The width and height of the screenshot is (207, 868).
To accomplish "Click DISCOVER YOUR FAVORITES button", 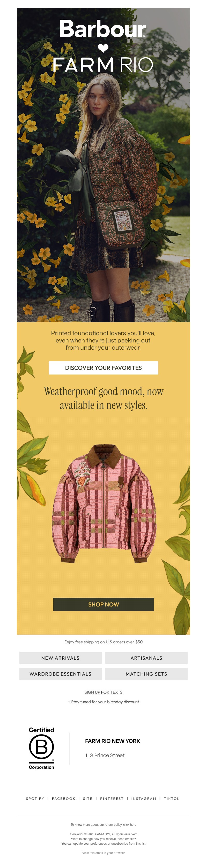I will pos(103,368).
